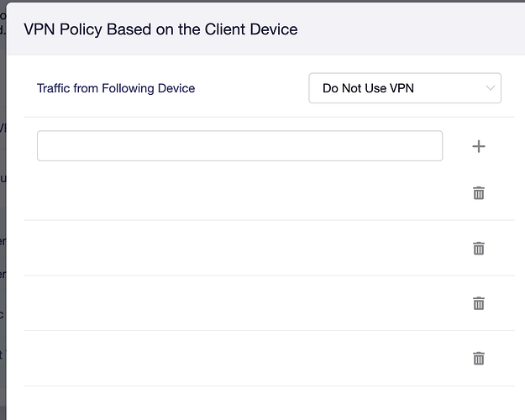Click the chevron arrow in VPN policy dropdown
525x420 pixels.
coord(491,88)
